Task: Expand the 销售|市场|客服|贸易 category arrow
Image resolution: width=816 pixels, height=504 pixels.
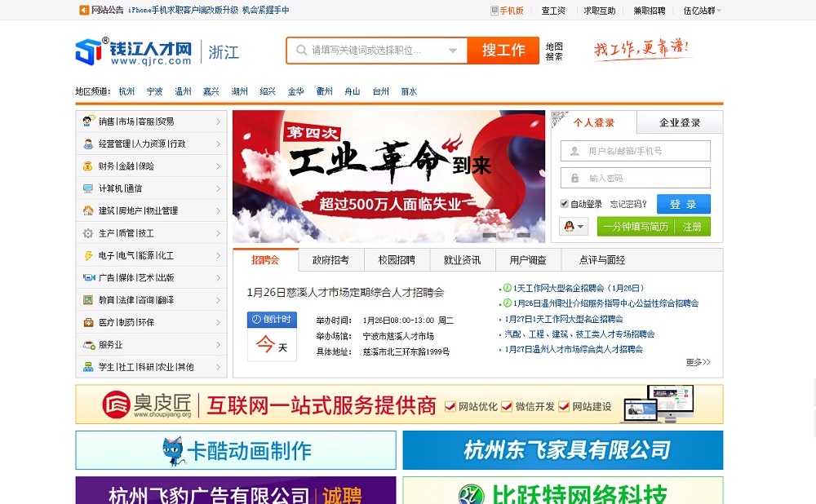Action: tap(218, 122)
